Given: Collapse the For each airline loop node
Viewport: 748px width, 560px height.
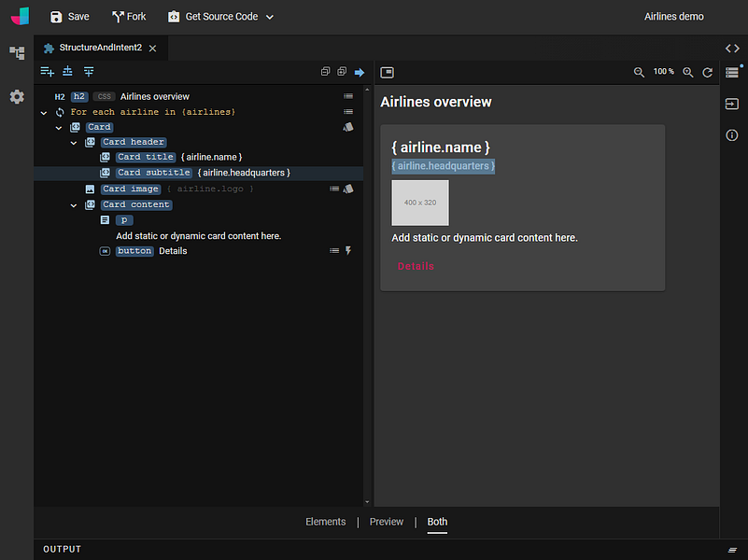Looking at the screenshot, I should click(x=44, y=112).
